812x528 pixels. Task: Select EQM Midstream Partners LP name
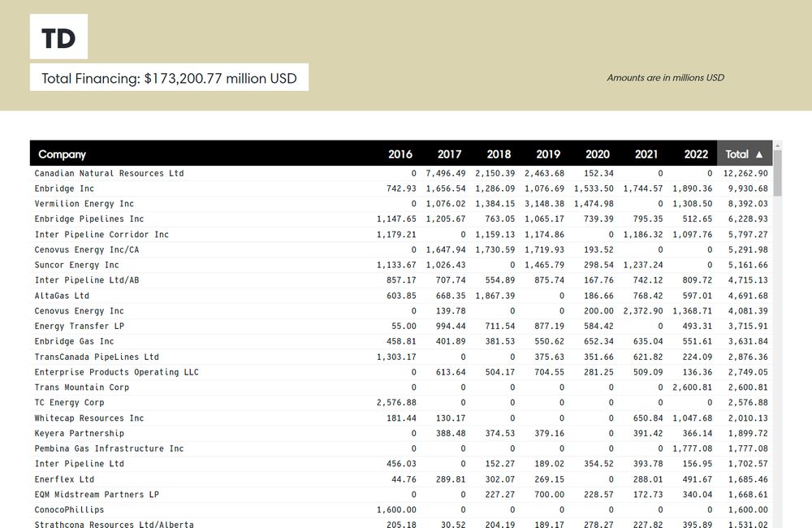pos(97,495)
